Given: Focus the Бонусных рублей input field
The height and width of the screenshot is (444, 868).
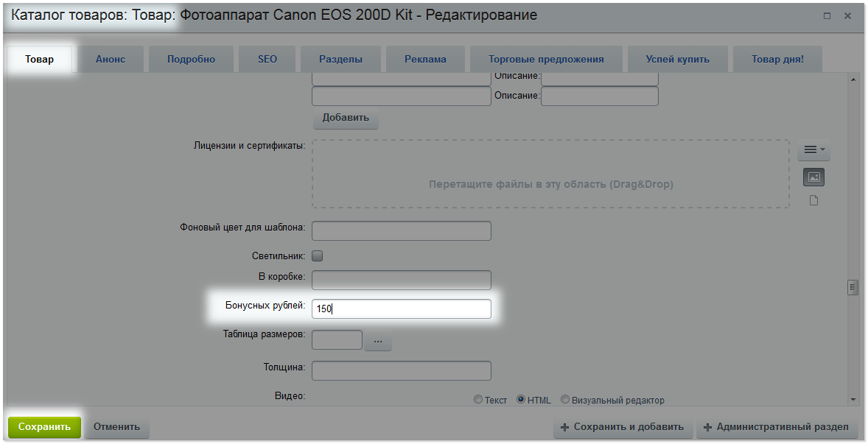Looking at the screenshot, I should (402, 309).
